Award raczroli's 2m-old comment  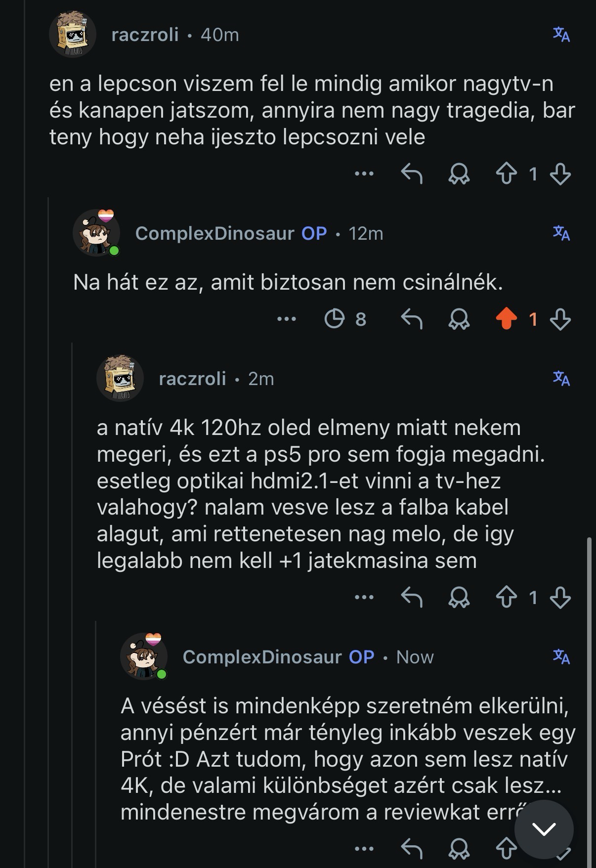tap(459, 597)
